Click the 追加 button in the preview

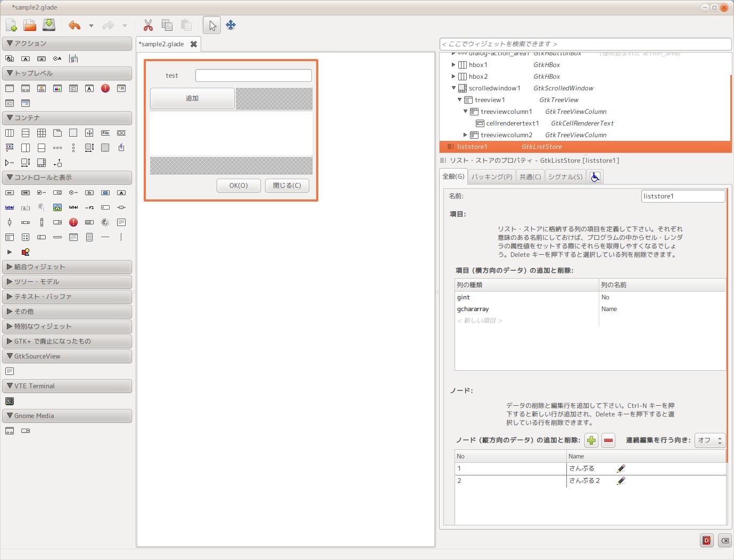192,98
